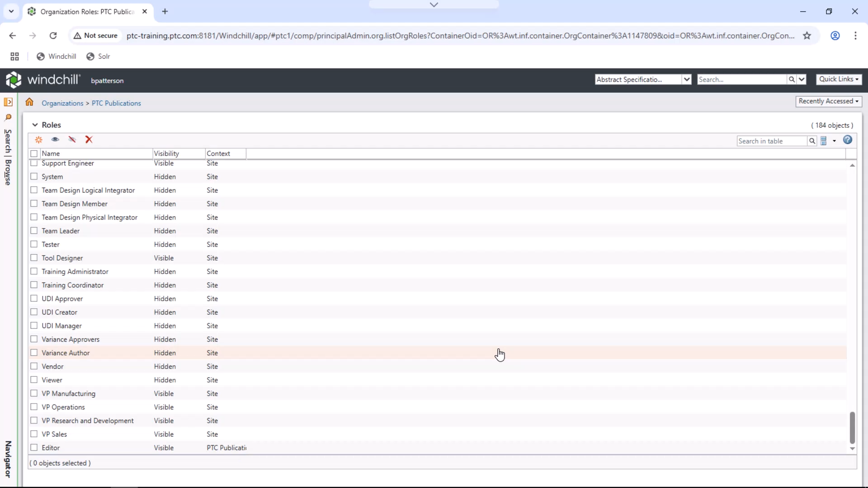Screen dimensions: 868x488
Task: Click the PTC Publications breadcrumb link
Action: tap(116, 103)
